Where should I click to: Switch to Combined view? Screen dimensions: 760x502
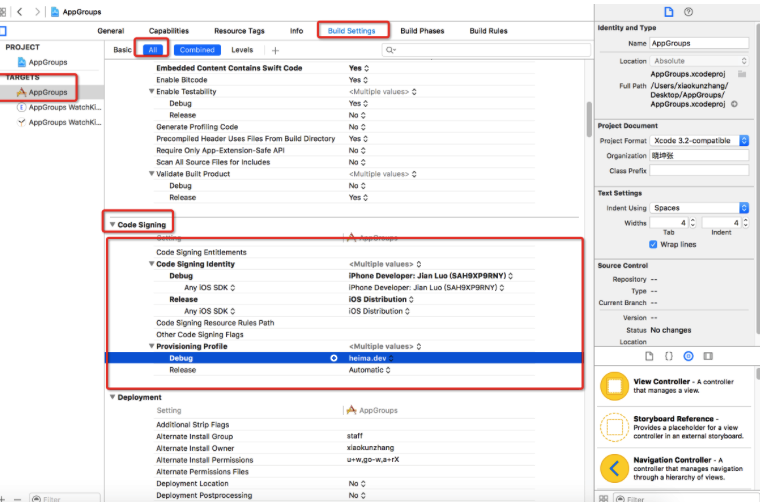[197, 50]
